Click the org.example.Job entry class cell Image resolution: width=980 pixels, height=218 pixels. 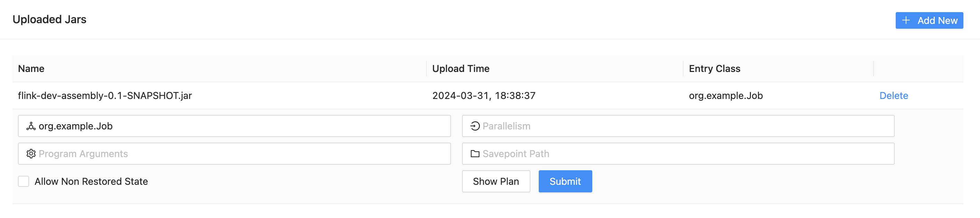725,96
